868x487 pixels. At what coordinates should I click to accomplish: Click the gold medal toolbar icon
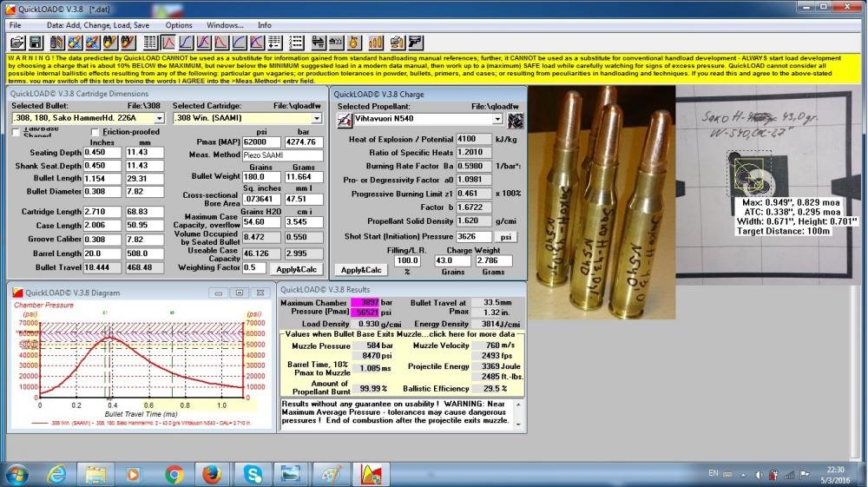click(x=354, y=42)
